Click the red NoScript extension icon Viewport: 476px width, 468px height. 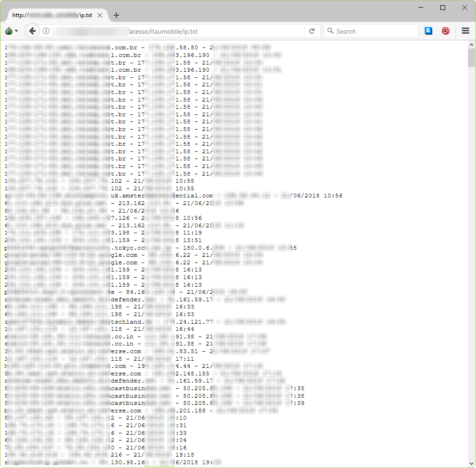445,31
